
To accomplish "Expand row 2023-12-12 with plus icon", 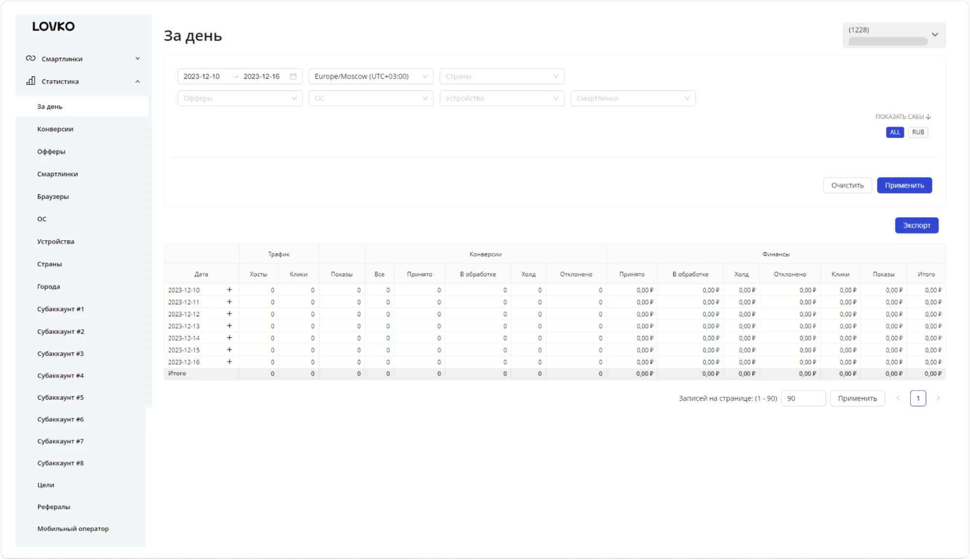I will [x=230, y=314].
